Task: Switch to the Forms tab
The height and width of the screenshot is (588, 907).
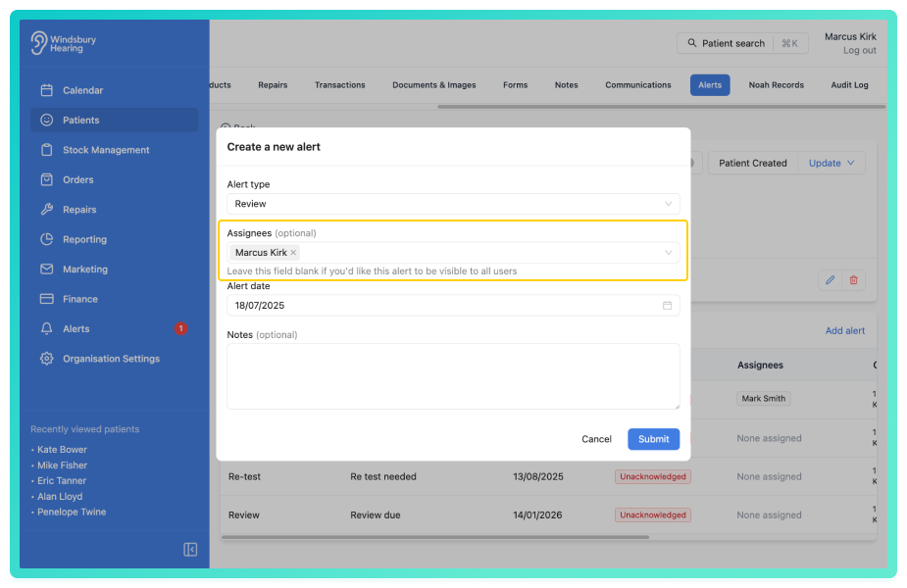Action: click(x=515, y=85)
